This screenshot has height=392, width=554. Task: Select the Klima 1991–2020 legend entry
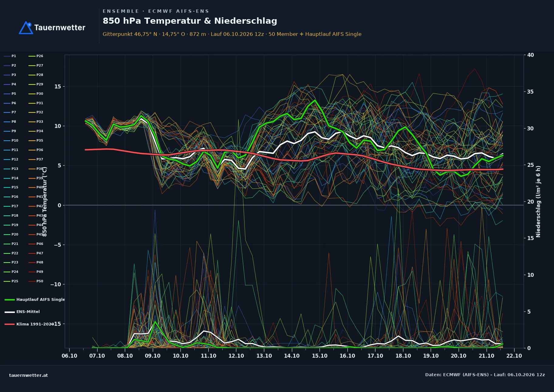pyautogui.click(x=29, y=324)
